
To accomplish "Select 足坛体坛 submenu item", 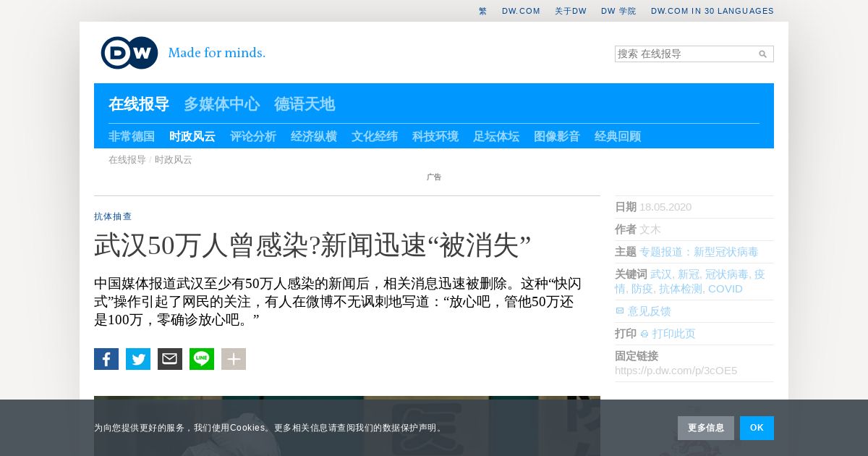I will coord(496,137).
